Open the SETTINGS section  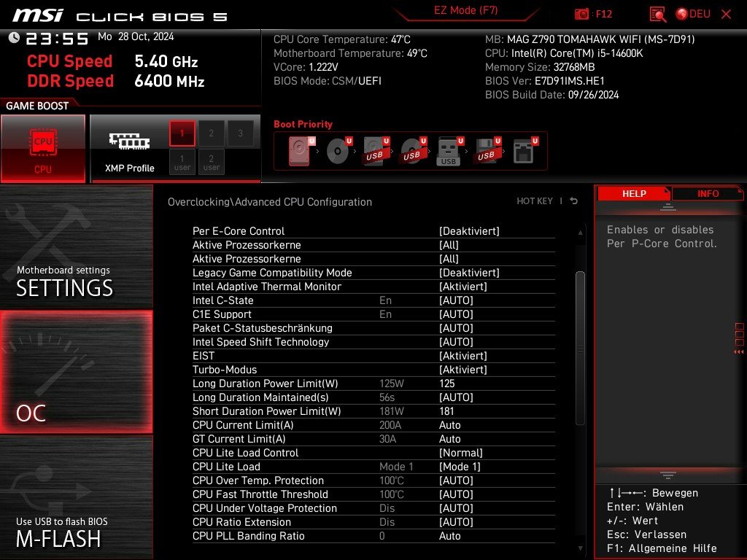76,246
